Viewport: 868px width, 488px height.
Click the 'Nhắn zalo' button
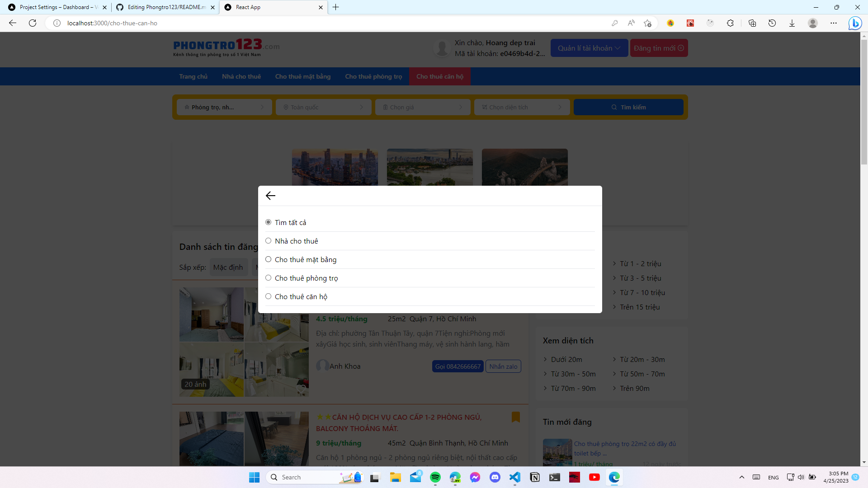tap(503, 366)
